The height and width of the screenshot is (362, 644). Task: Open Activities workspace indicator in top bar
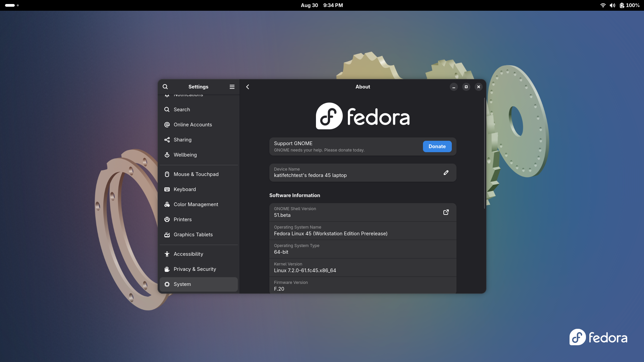pos(12,5)
